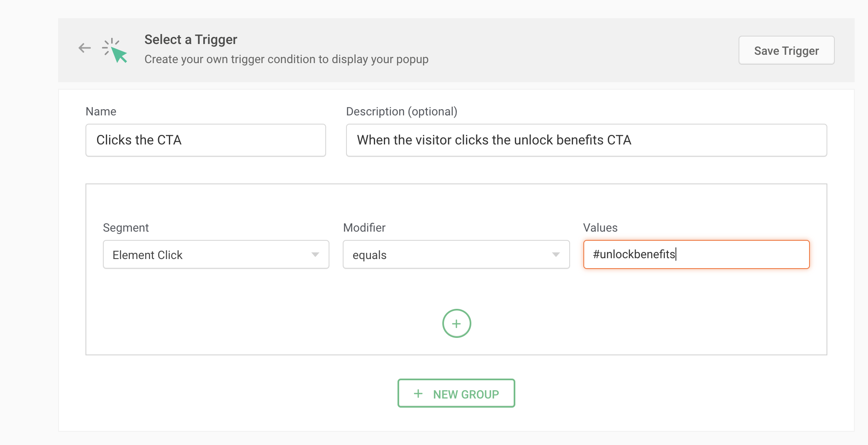Click the Modifier label
This screenshot has width=868, height=445.
[364, 227]
